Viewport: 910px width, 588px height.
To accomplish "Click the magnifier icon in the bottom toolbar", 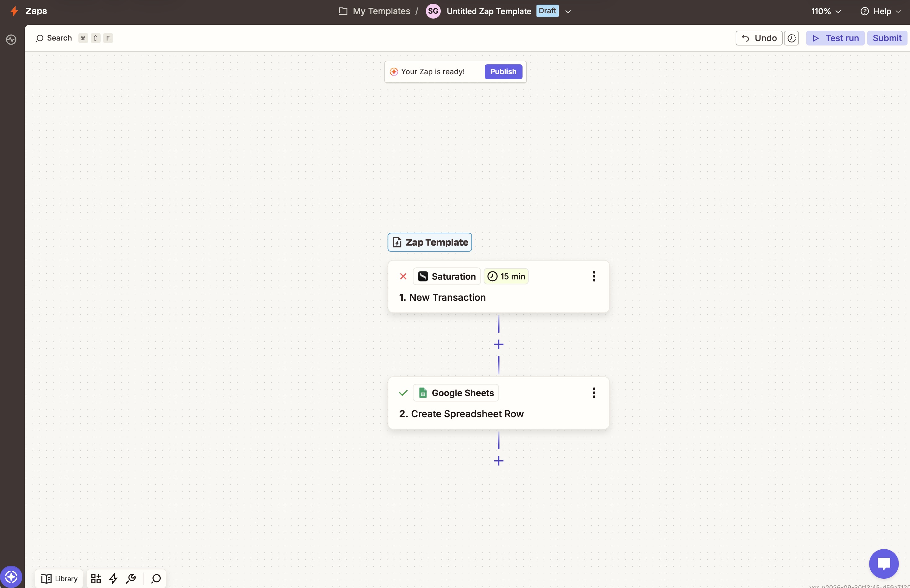I will pos(156,578).
